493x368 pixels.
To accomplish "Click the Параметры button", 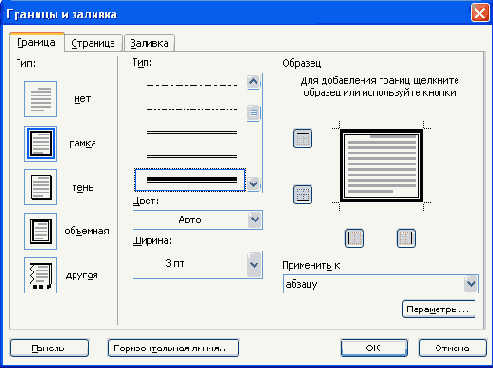I will pyautogui.click(x=438, y=309).
